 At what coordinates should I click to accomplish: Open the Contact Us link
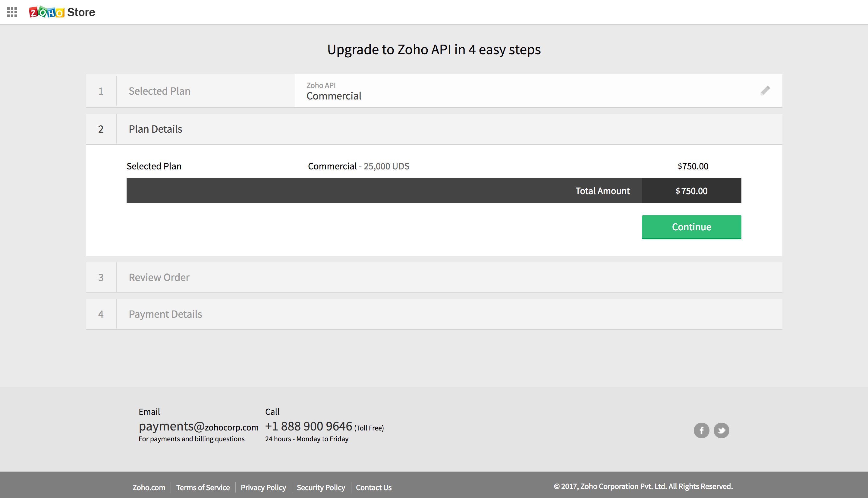(374, 487)
